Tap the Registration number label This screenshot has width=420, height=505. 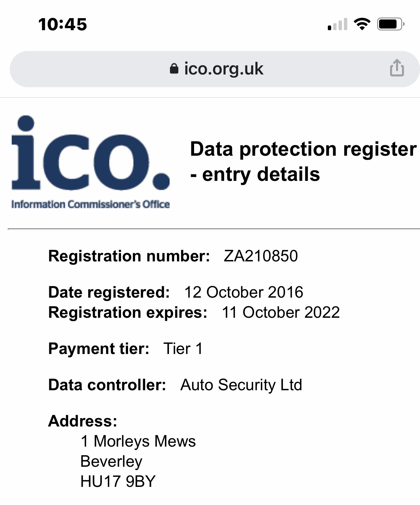129,256
